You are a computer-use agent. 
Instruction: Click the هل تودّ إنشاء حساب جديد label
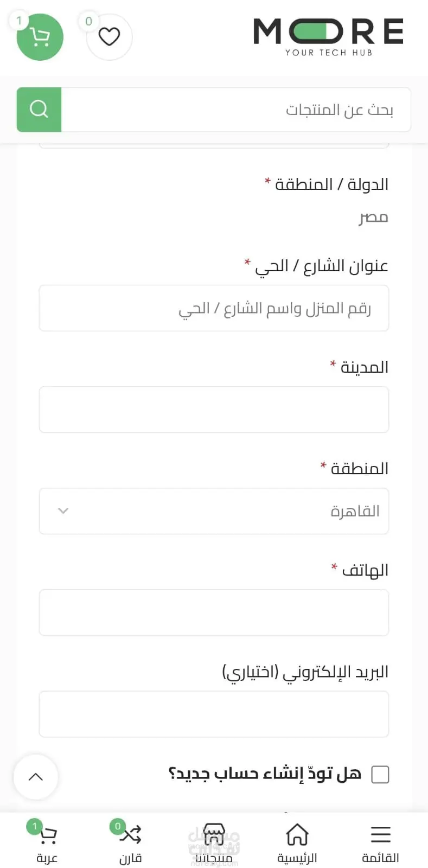pyautogui.click(x=265, y=774)
